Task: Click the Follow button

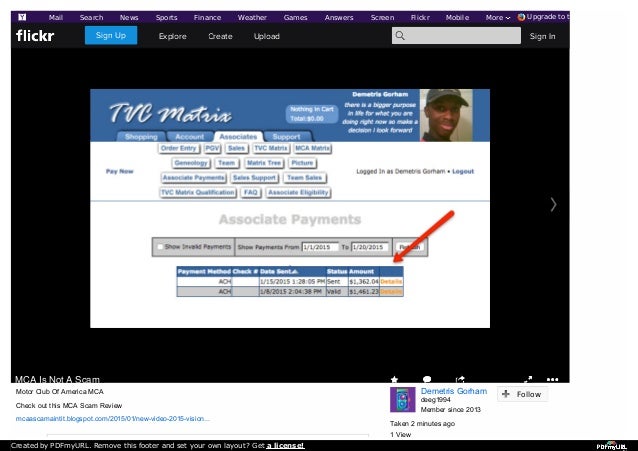Action: (x=522, y=394)
